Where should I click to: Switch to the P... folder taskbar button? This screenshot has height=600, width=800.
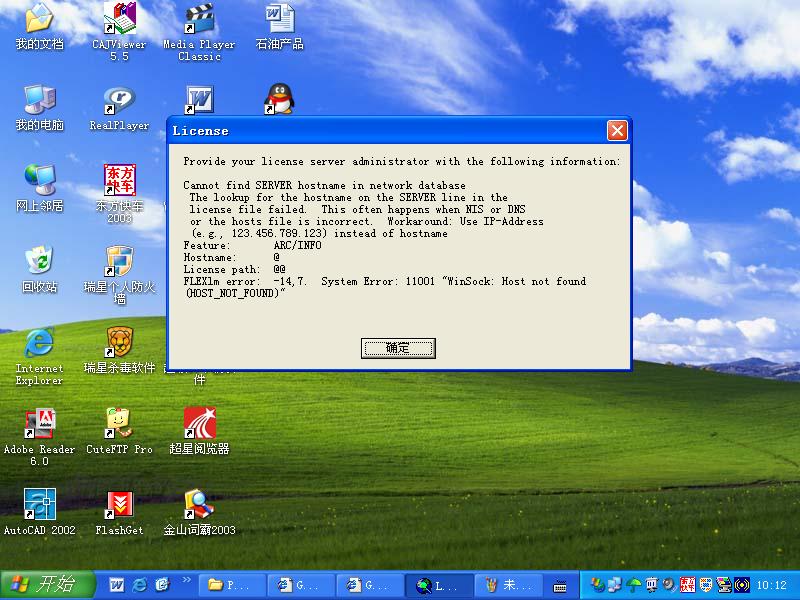coord(232,585)
